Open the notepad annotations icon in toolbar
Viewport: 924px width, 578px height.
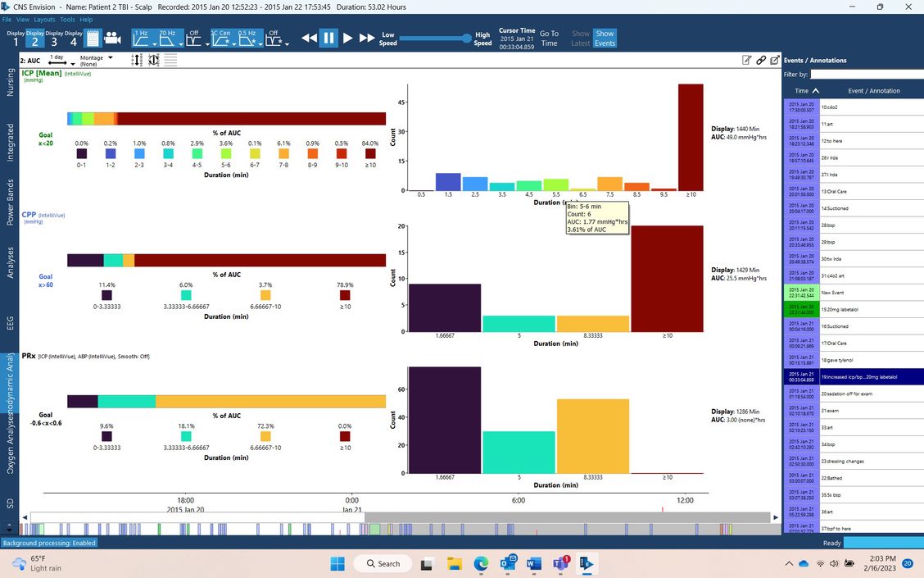[x=93, y=38]
